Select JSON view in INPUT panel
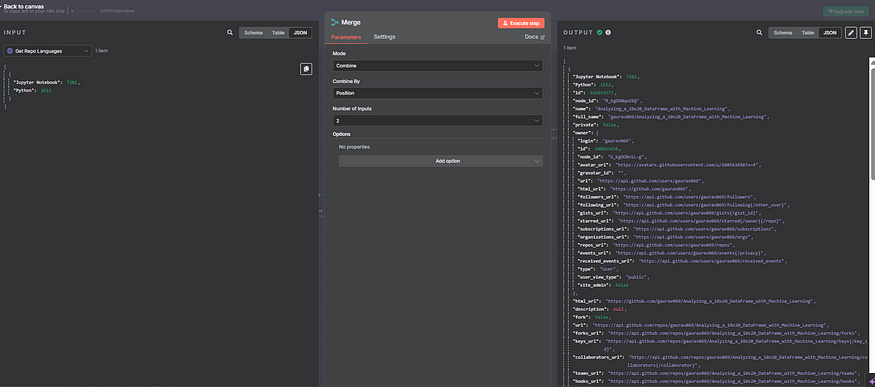The height and width of the screenshot is (387, 875). click(x=300, y=33)
